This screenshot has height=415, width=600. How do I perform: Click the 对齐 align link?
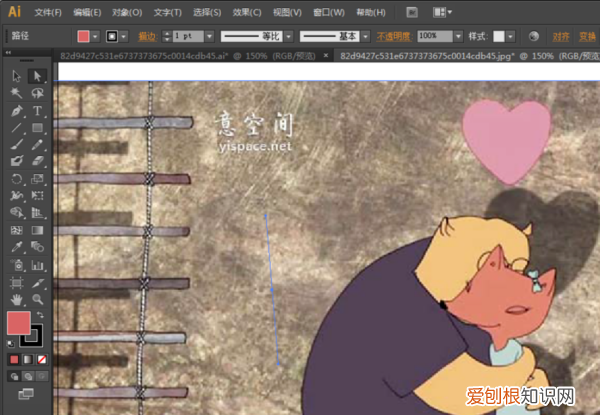pos(559,37)
